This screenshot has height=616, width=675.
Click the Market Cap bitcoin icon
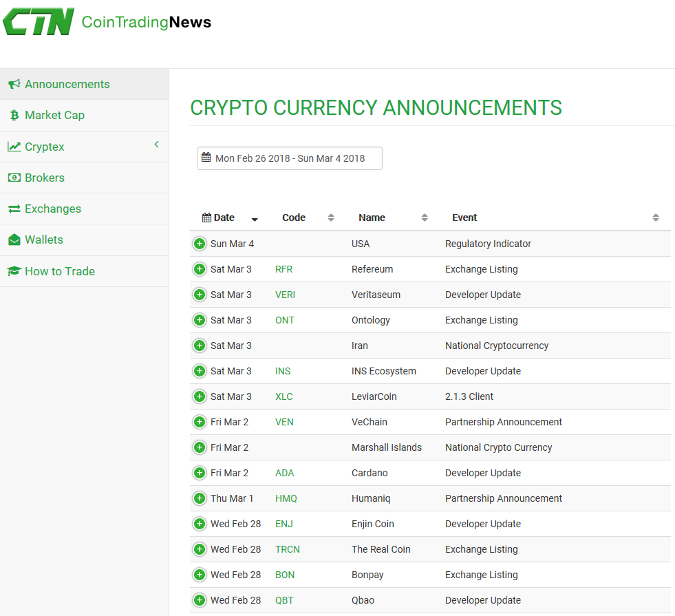14,116
